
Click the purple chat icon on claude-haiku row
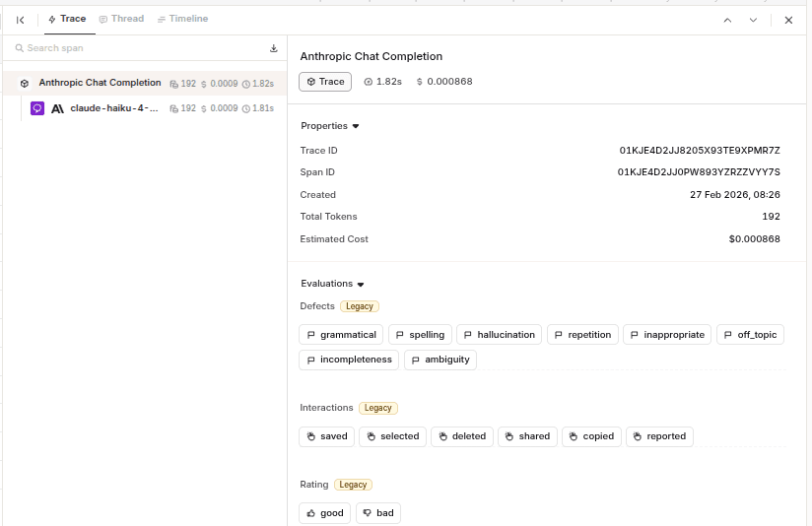tap(37, 108)
